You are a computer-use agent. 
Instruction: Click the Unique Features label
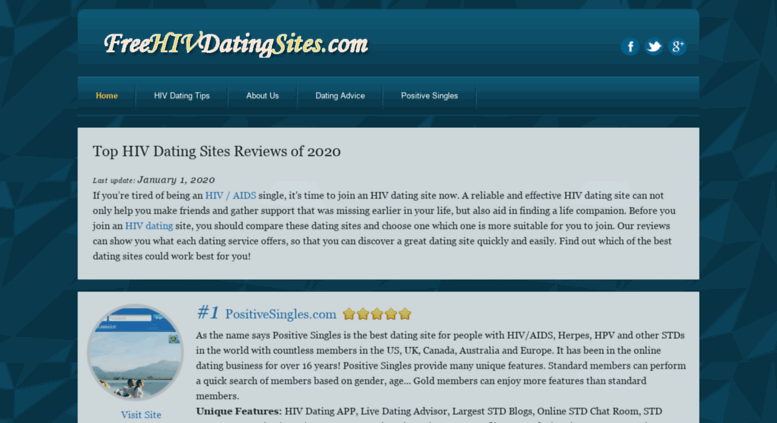(x=238, y=411)
